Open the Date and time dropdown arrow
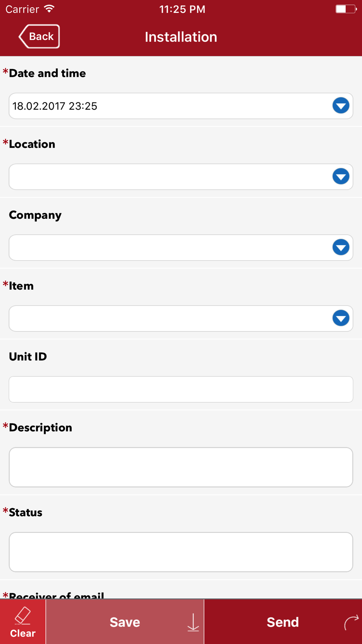This screenshot has width=362, height=644. [x=341, y=106]
